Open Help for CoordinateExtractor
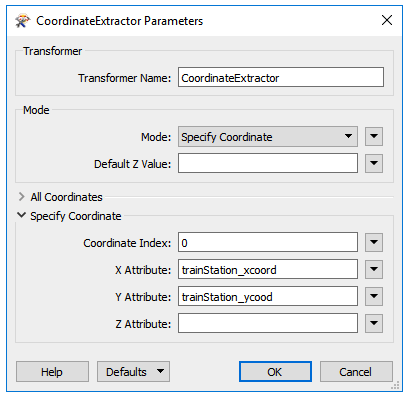410x400 pixels. pos(52,372)
